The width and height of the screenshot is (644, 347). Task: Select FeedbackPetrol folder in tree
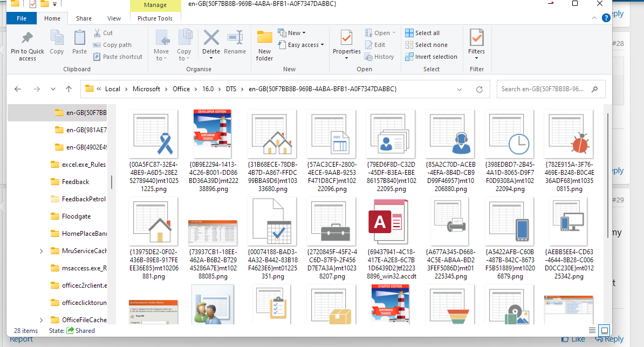click(78, 199)
